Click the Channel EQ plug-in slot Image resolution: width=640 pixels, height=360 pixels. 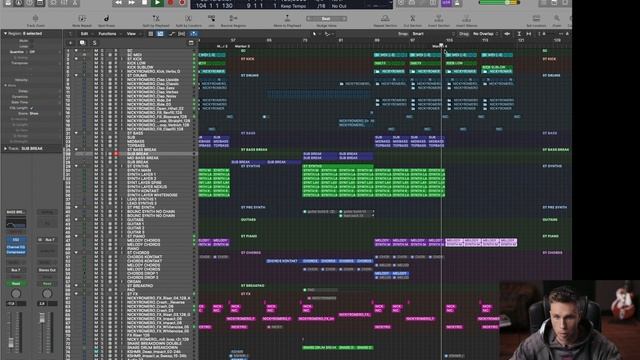16,247
